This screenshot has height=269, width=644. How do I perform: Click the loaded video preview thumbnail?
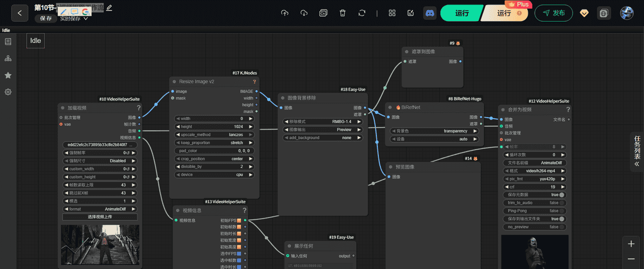(x=100, y=245)
